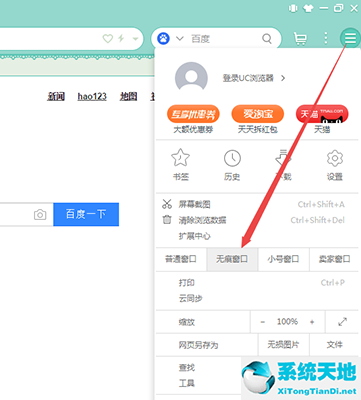Image resolution: width=361 pixels, height=400 pixels.
Task: Click the vertical three-dots toolbar icon
Action: pos(326,38)
